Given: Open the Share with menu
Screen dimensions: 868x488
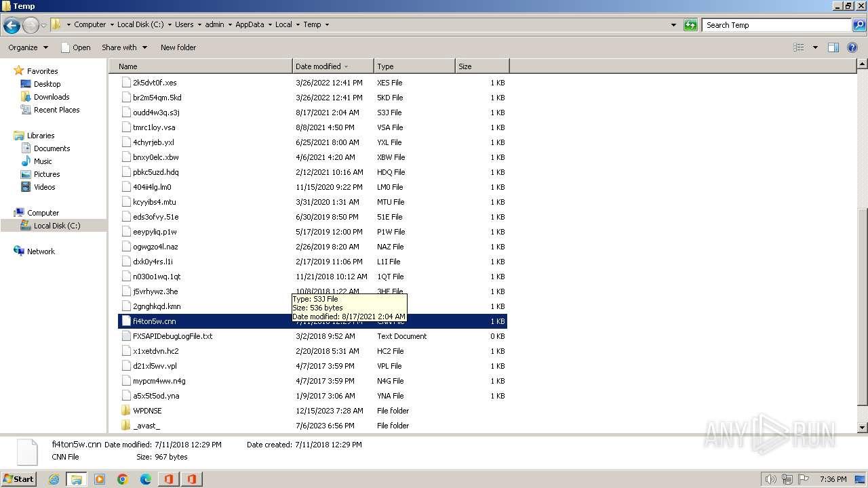Looking at the screenshot, I should click(124, 47).
